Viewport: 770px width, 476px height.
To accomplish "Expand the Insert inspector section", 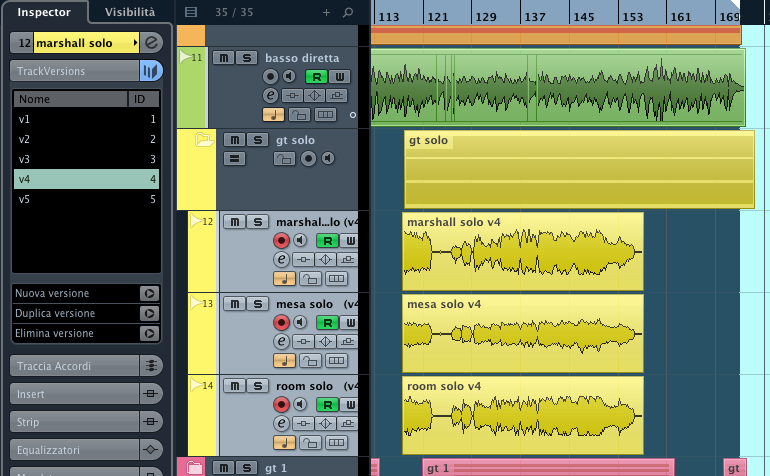I will [75, 394].
